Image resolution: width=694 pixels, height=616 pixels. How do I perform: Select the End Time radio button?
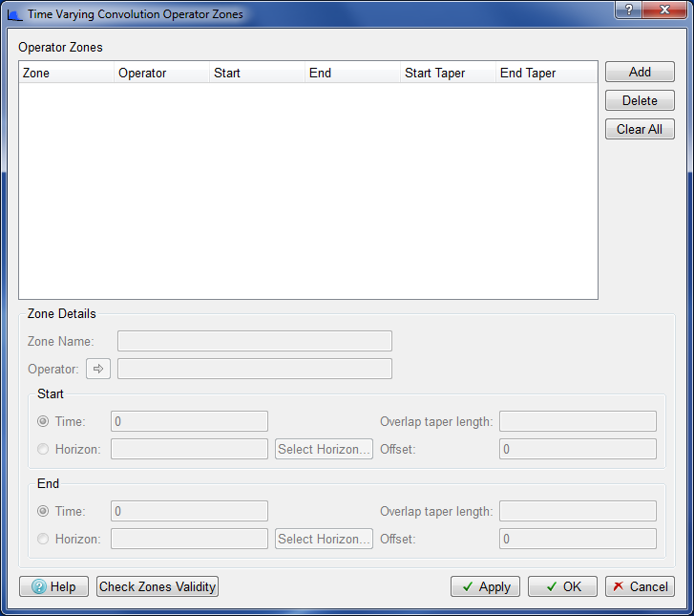point(43,511)
